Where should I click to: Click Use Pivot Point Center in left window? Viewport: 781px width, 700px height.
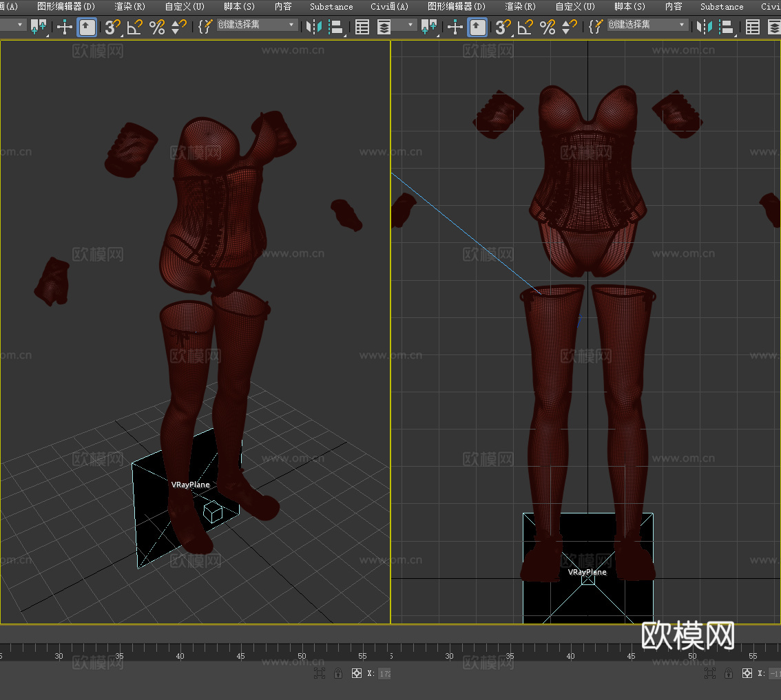[x=39, y=26]
